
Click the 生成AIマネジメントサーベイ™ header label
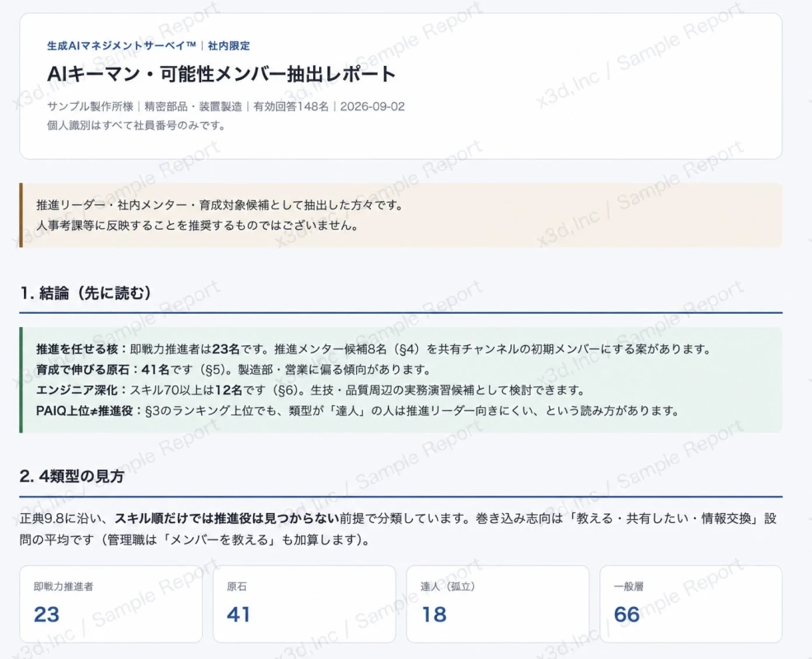point(148,46)
